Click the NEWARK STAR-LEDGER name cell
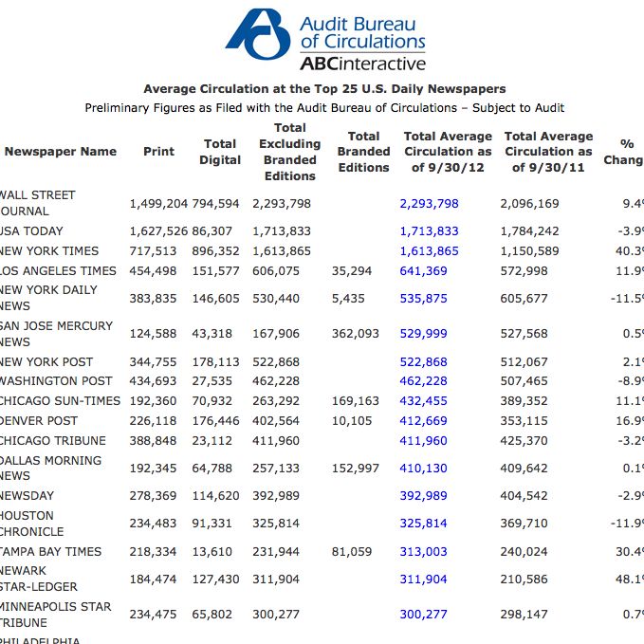This screenshot has height=644, width=644. [39, 579]
